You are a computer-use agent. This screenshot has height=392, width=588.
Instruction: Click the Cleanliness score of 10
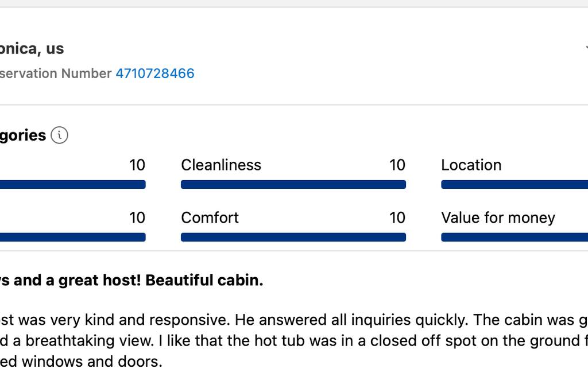pos(397,165)
